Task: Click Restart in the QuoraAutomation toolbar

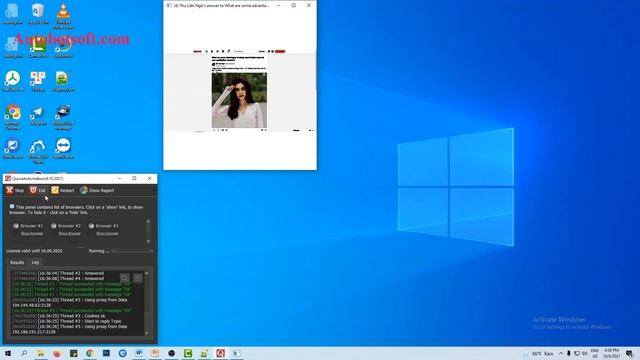Action: pyautogui.click(x=63, y=191)
